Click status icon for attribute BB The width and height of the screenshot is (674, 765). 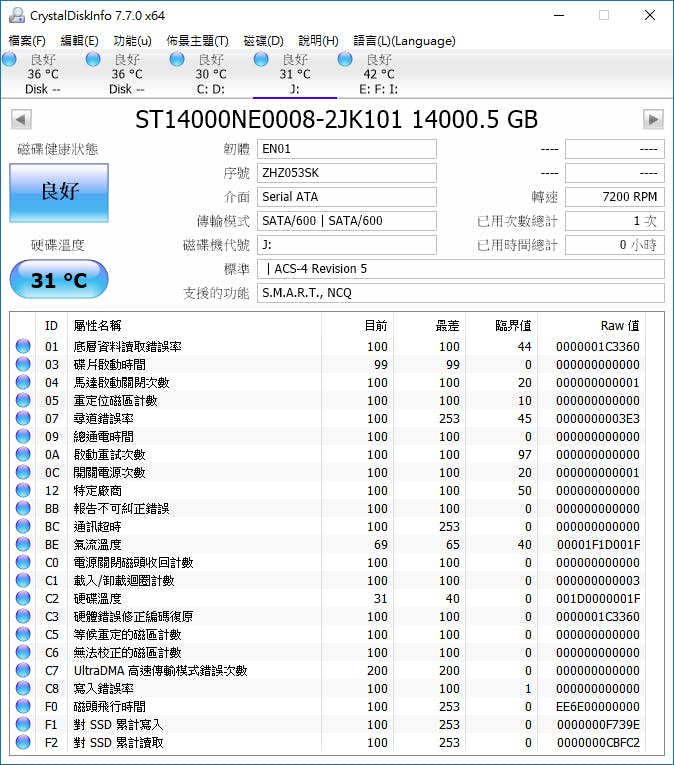click(23, 509)
